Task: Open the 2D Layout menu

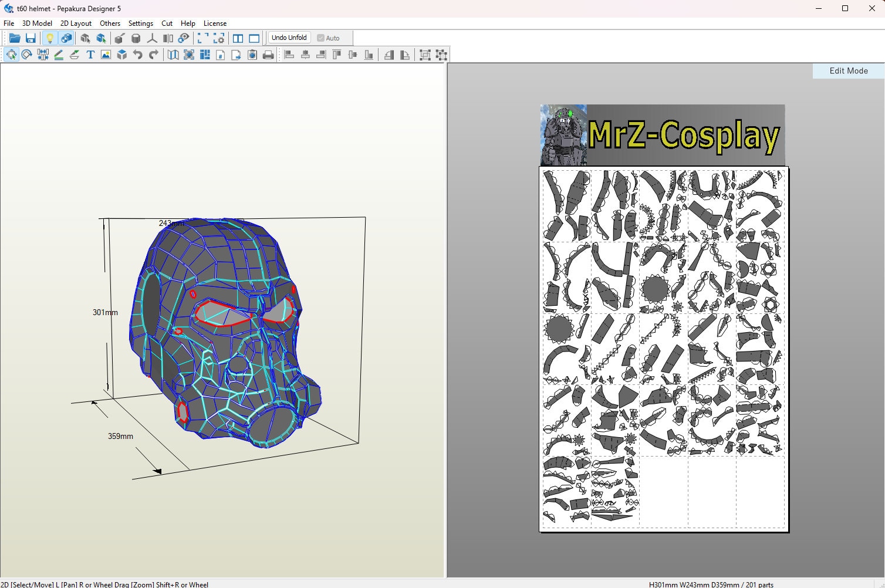Action: [x=76, y=23]
